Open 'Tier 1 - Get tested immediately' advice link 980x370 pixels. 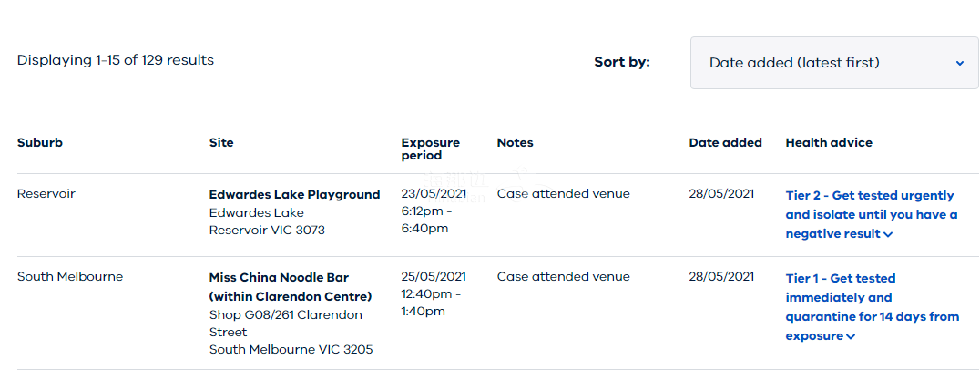point(872,307)
